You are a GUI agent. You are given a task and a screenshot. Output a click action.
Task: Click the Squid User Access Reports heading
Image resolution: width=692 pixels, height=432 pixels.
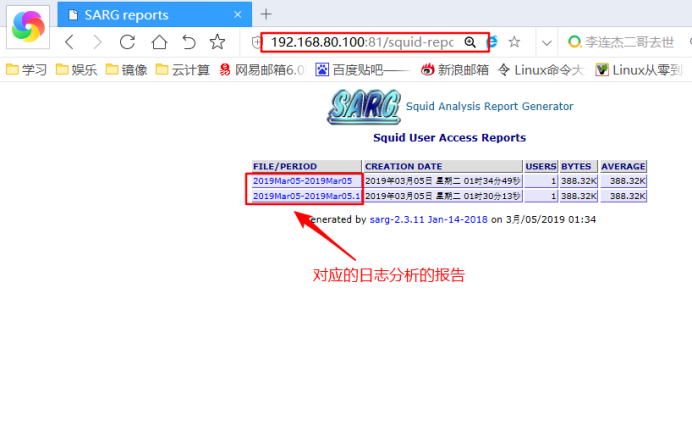(449, 138)
